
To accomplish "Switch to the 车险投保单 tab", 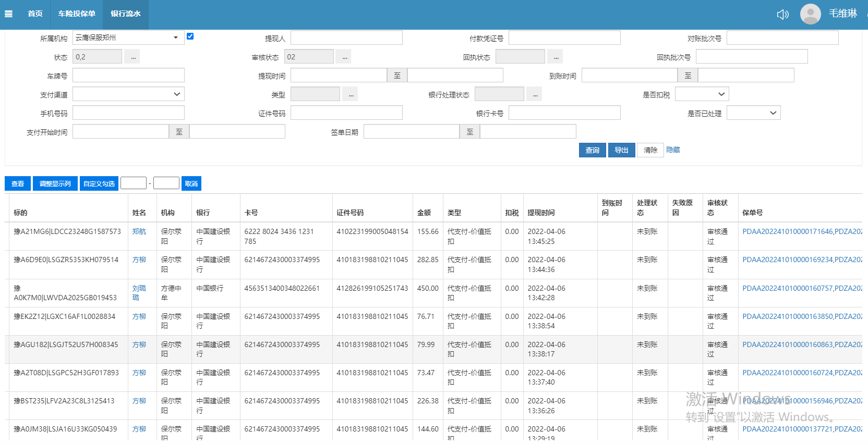I will (x=77, y=14).
